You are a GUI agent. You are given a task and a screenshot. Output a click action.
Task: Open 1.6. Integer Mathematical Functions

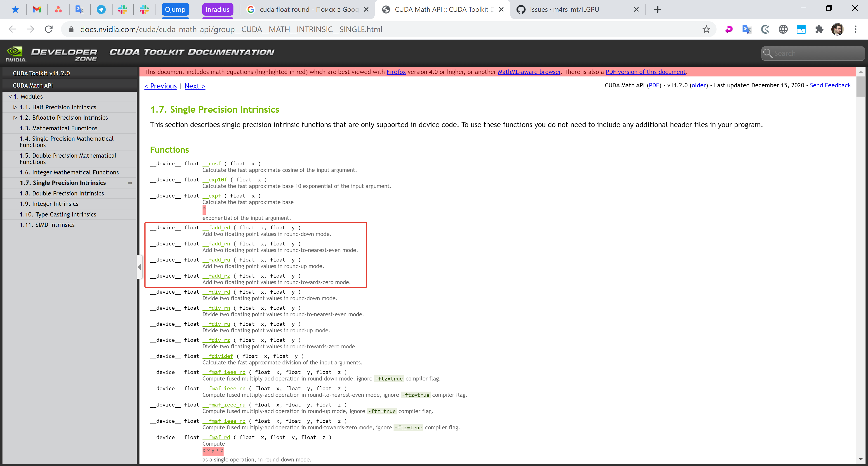click(69, 172)
